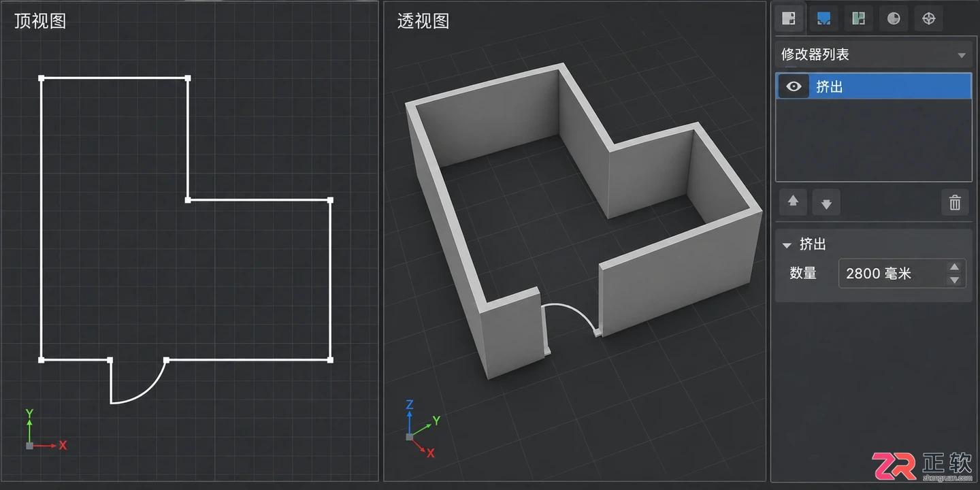Screen dimensions: 980x490
Task: Click the 透视图 viewport label
Action: (423, 21)
